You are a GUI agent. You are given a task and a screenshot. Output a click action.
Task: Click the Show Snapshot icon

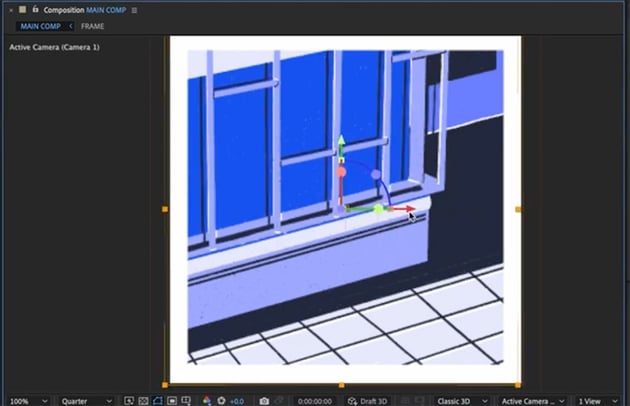coord(279,400)
